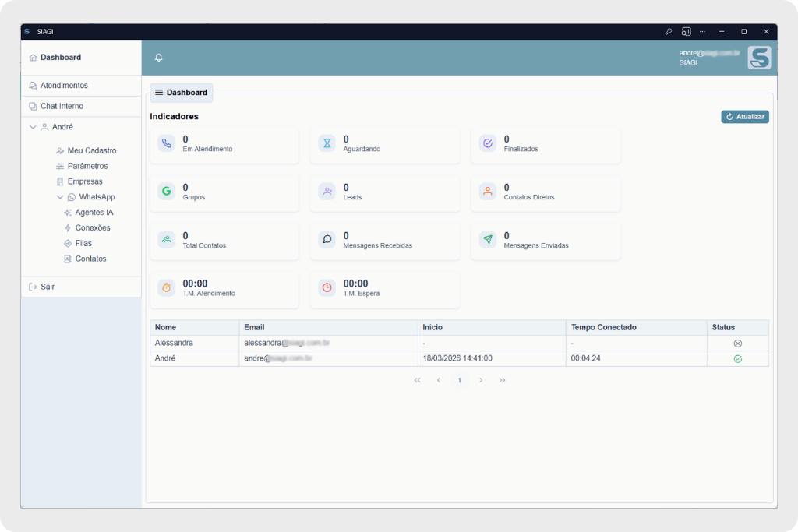This screenshot has width=798, height=532.
Task: Sort table by Tempo Conectado header
Action: [x=603, y=327]
